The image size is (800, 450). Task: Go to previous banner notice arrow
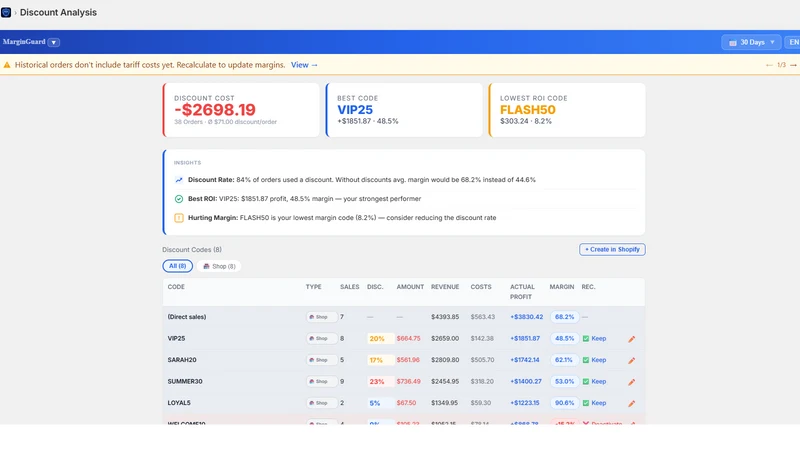coord(769,65)
